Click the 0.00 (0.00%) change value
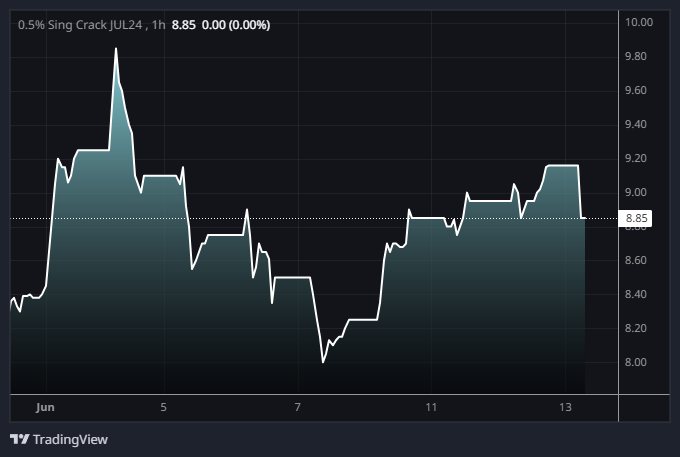Image resolution: width=680 pixels, height=457 pixels. click(x=235, y=23)
